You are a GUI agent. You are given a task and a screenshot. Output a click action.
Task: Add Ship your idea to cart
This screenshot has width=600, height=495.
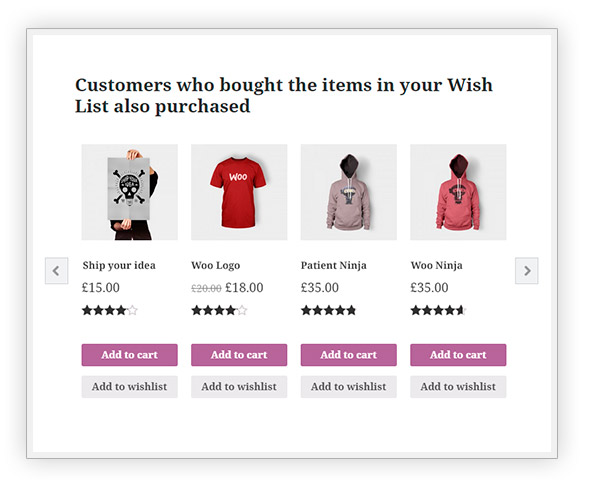[129, 355]
